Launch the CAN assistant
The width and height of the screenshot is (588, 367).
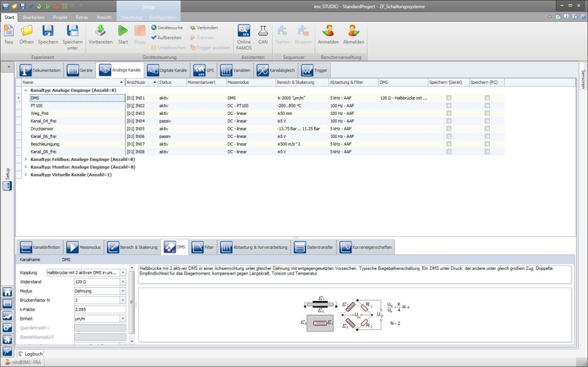[263, 32]
